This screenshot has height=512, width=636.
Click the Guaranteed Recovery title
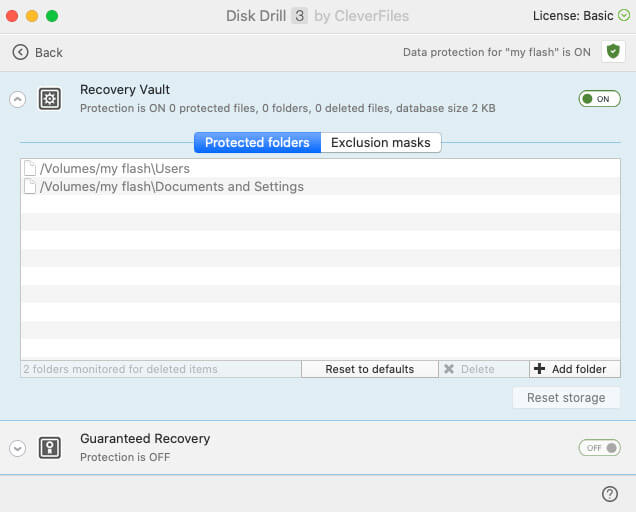coord(145,439)
